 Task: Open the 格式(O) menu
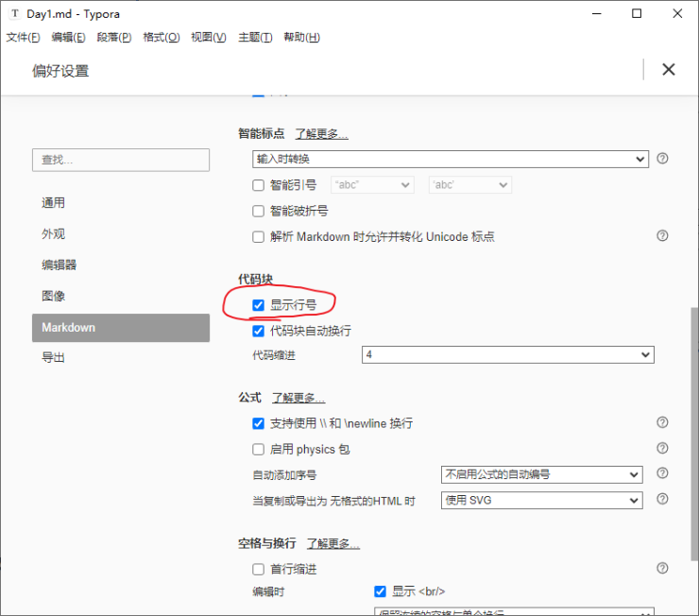[162, 38]
